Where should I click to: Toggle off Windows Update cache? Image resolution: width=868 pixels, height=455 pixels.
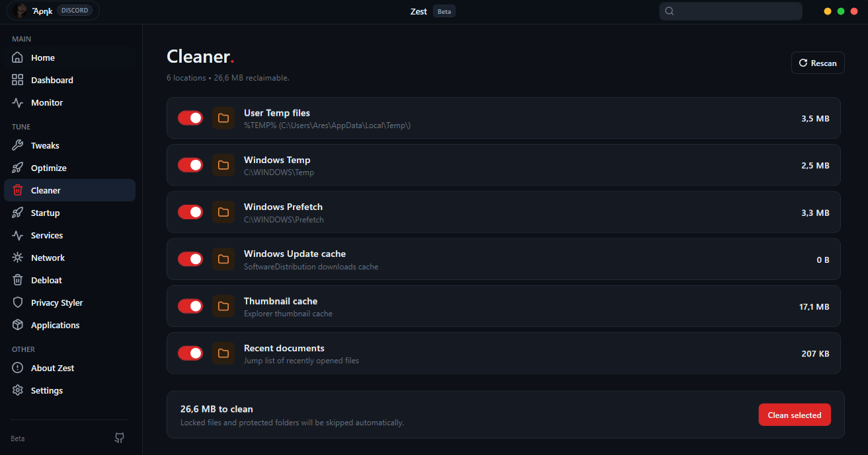pyautogui.click(x=190, y=260)
